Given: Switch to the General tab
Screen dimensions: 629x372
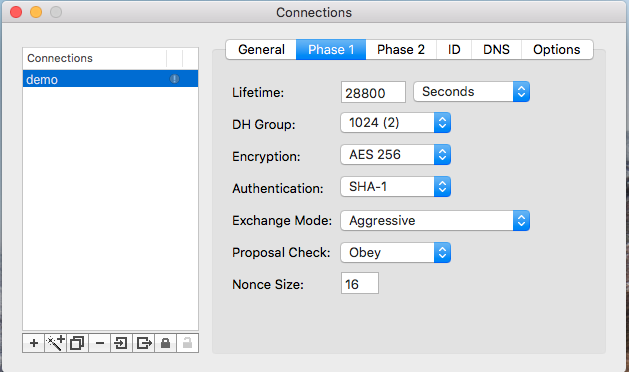Looking at the screenshot, I should (261, 49).
